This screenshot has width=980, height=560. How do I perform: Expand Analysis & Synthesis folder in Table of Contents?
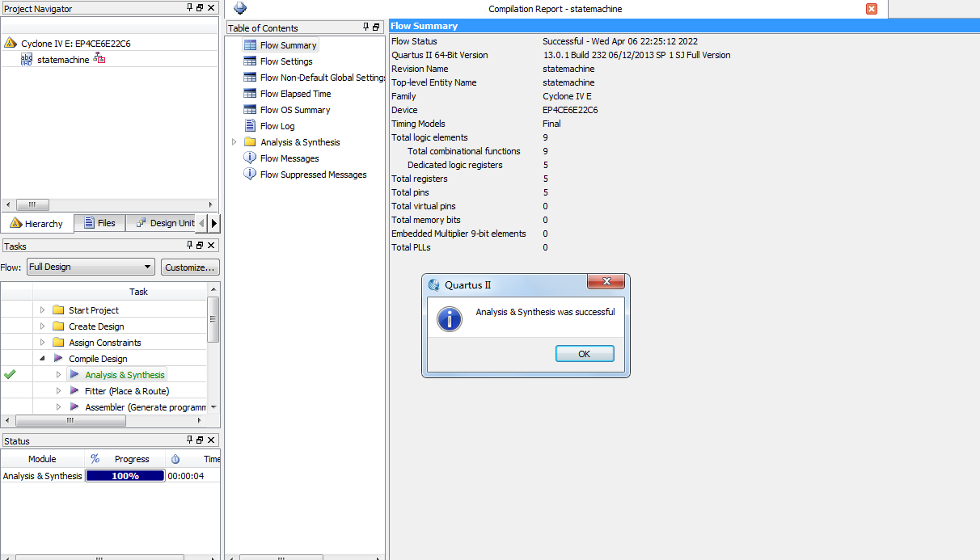234,142
